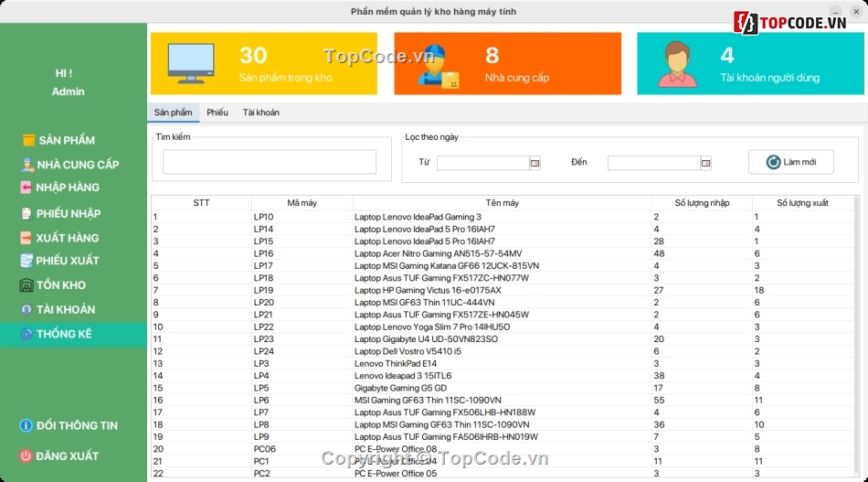This screenshot has height=482, width=868.
Task: Sort by Mã máy column header
Action: click(302, 203)
